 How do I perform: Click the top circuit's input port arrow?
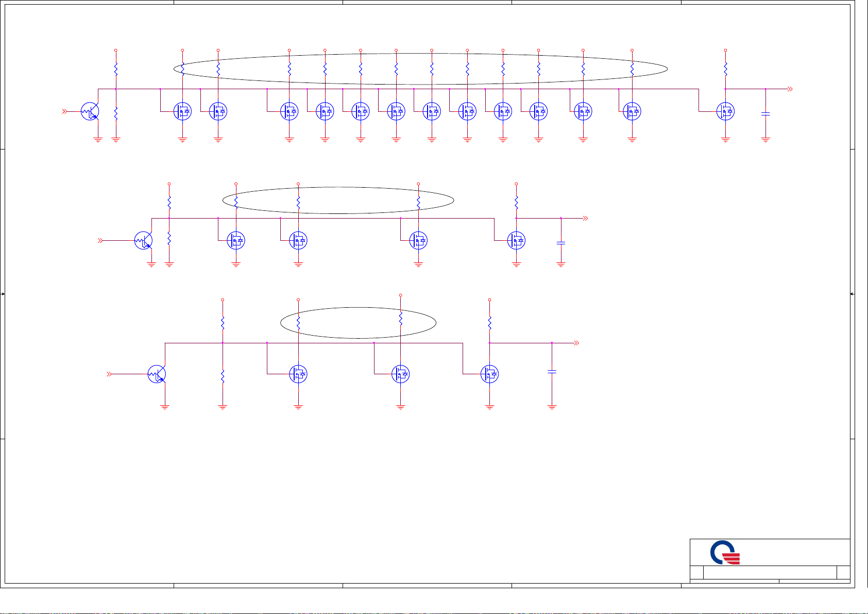click(65, 111)
